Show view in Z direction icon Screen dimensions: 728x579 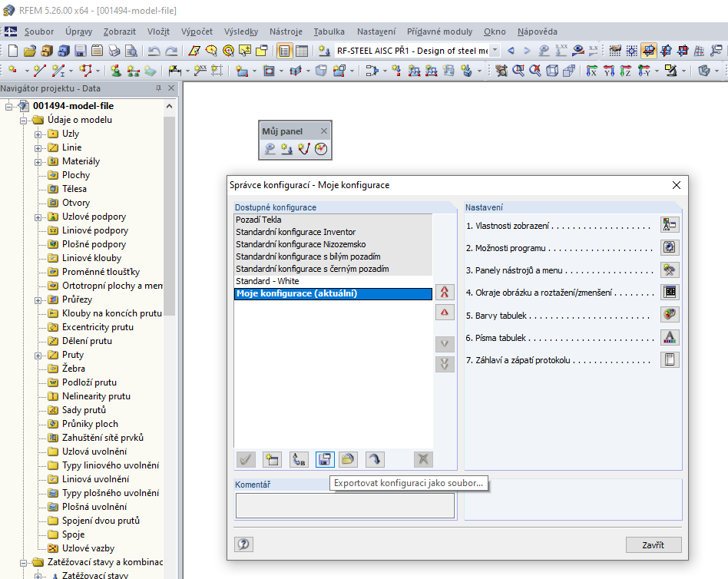point(625,71)
